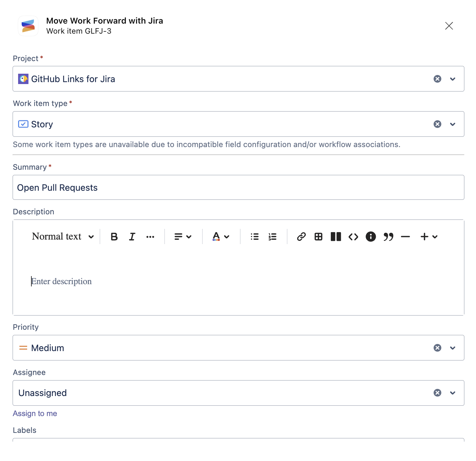Open the text alignment dropdown
476x461 pixels.
coord(183,237)
